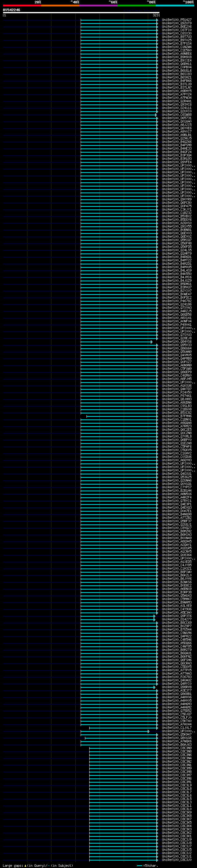This screenshot has height=868, width=197.
Task: Open hit UniRef100_B3P3Q4
Action: (176, 156)
